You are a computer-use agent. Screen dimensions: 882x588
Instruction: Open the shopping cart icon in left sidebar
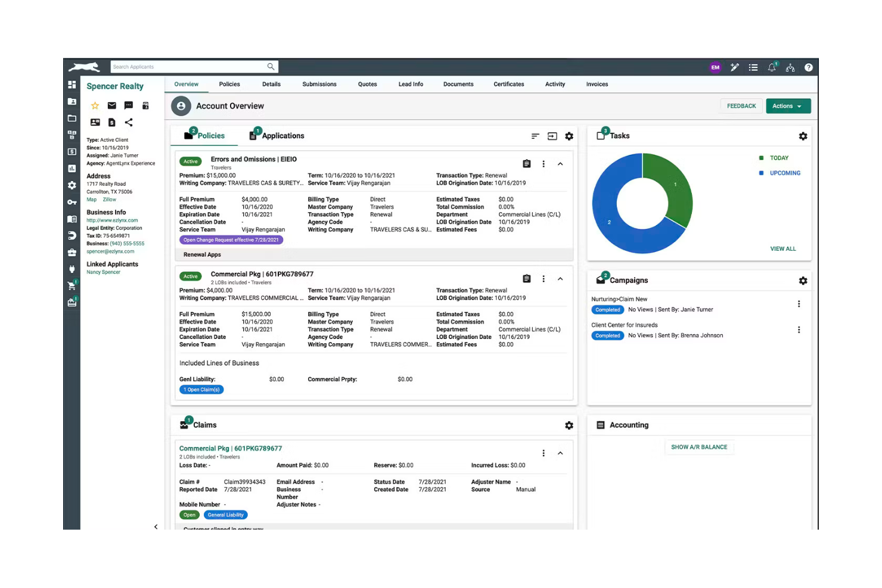tap(72, 285)
